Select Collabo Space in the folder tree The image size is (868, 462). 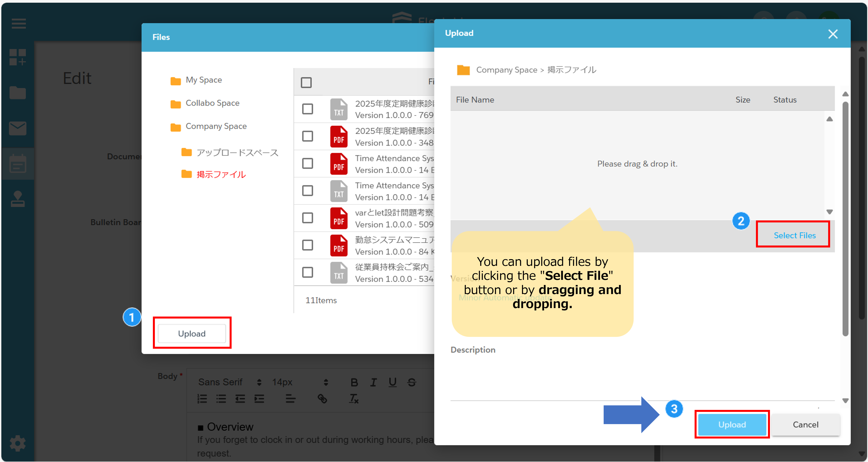(x=212, y=103)
